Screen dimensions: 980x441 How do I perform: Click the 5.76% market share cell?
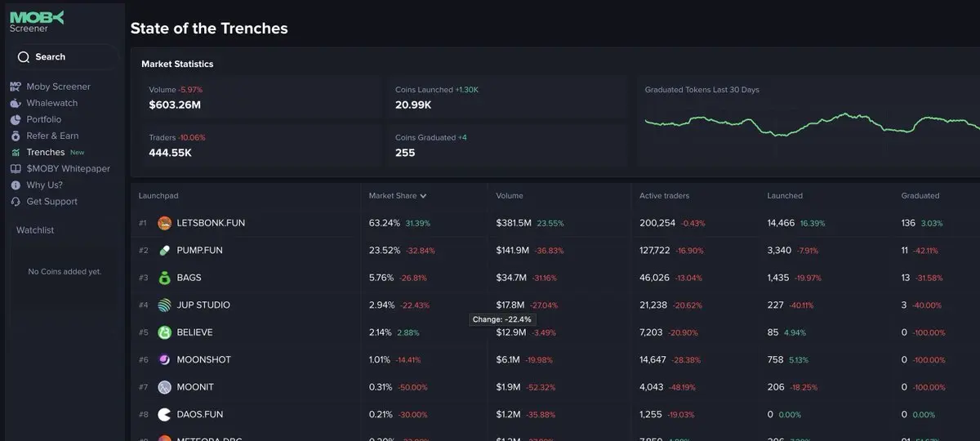pyautogui.click(x=382, y=278)
